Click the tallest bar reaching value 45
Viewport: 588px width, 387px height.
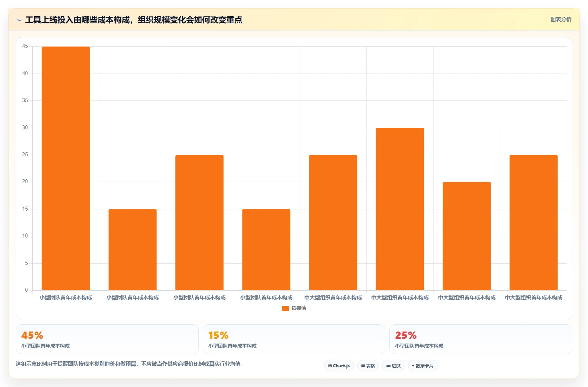click(66, 168)
